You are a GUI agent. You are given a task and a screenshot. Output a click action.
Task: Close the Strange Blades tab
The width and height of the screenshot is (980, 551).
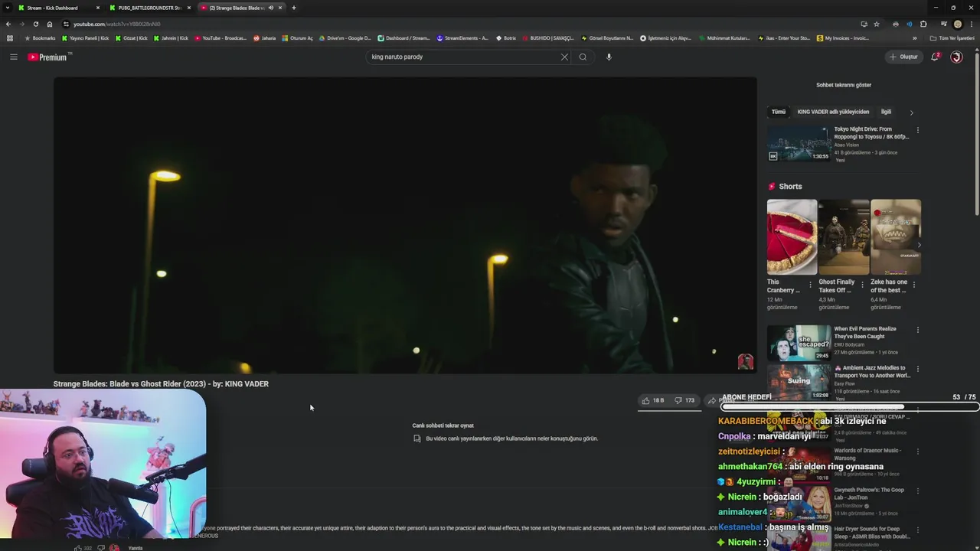pos(280,8)
